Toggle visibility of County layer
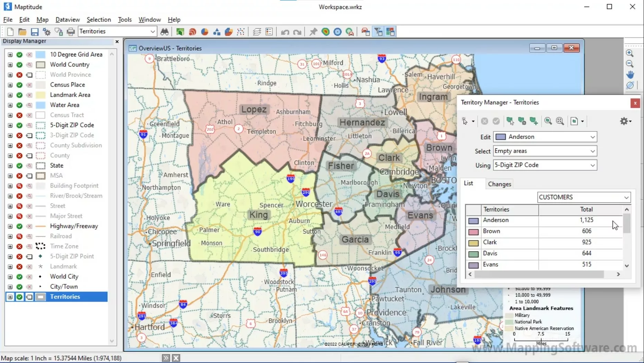The width and height of the screenshot is (644, 363). pos(20,156)
